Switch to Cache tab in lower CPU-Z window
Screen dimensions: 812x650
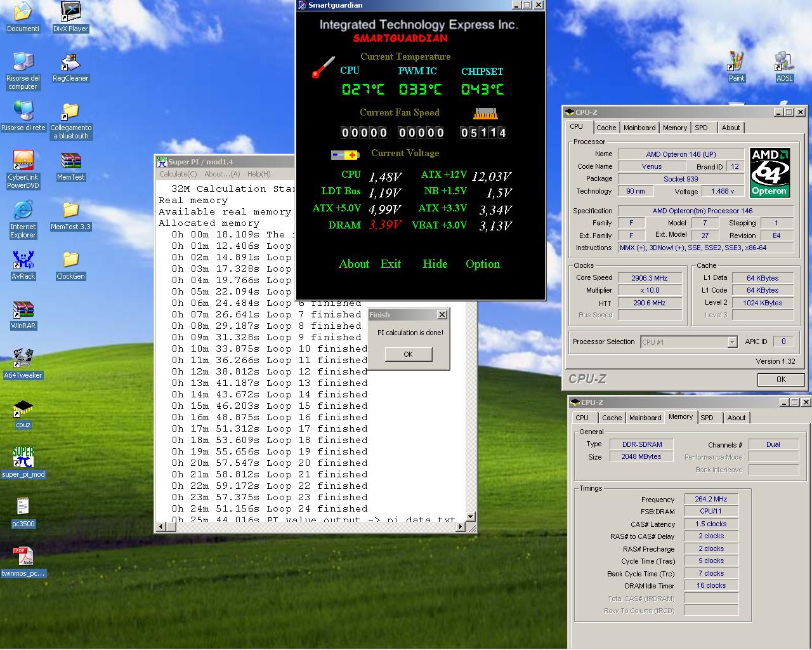612,418
